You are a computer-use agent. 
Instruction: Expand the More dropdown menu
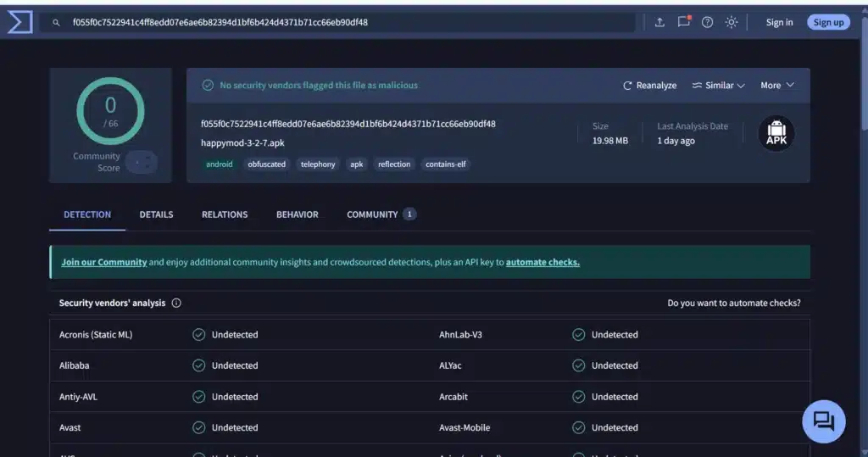777,86
